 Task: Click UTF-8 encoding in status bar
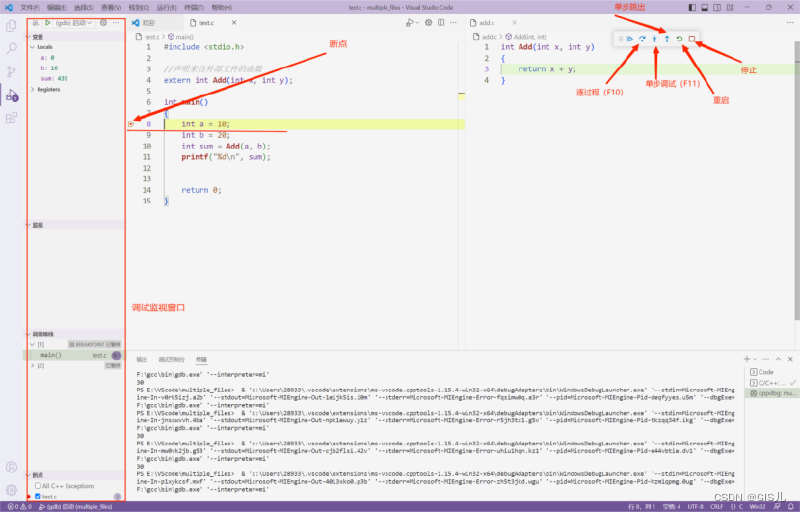coord(695,506)
